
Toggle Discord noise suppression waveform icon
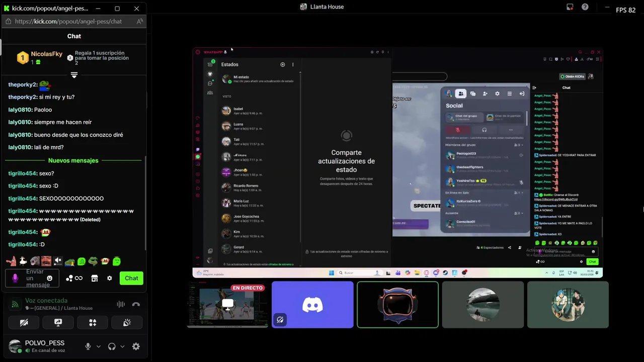pos(121,304)
